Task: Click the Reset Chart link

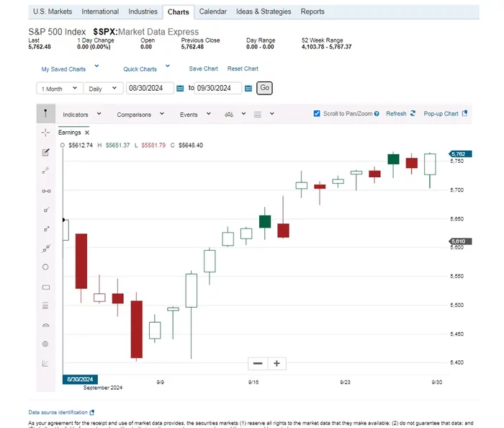Action: pyautogui.click(x=243, y=68)
